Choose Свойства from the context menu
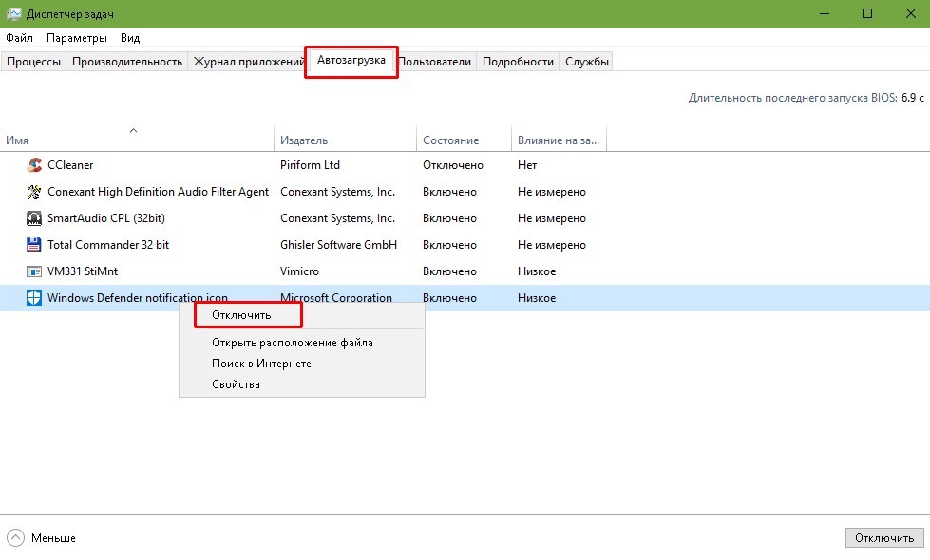The image size is (930, 560). coord(301,384)
